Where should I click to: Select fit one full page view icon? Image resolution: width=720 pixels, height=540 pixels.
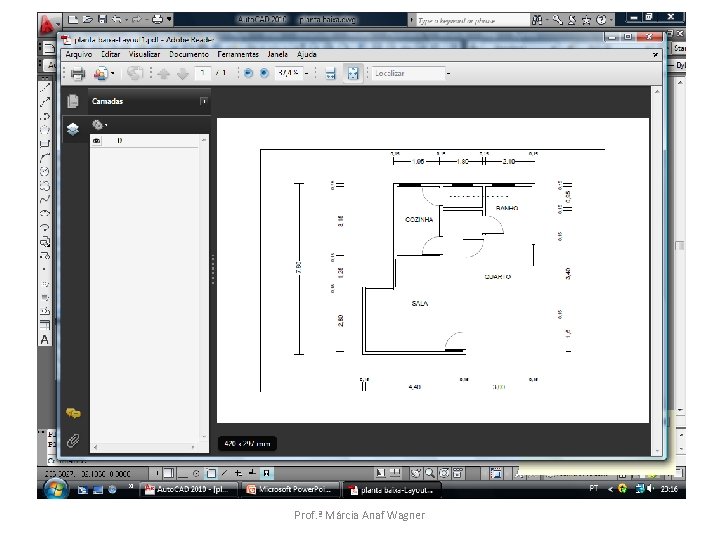353,73
